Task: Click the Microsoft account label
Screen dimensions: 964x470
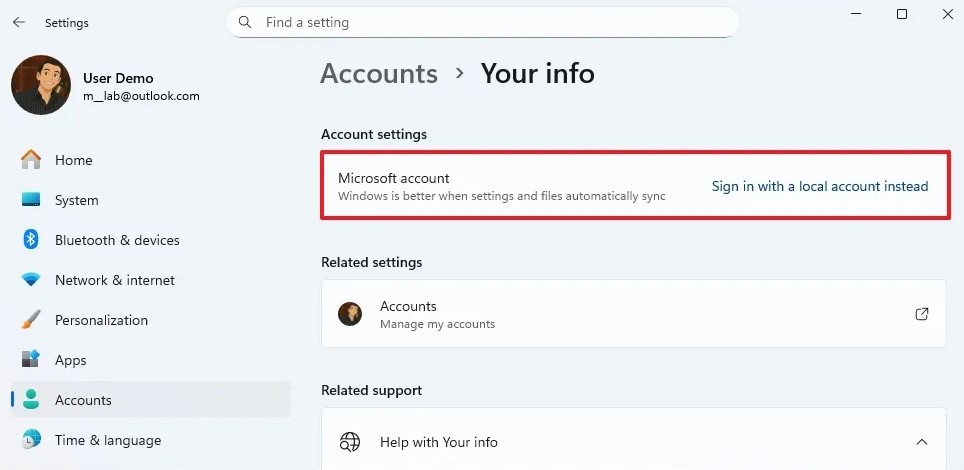Action: [x=393, y=178]
